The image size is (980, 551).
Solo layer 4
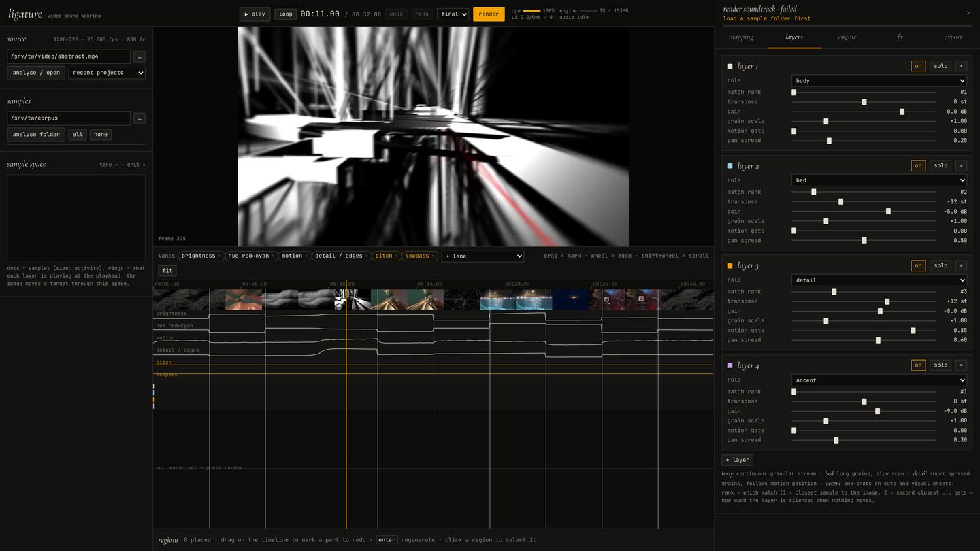(x=941, y=365)
